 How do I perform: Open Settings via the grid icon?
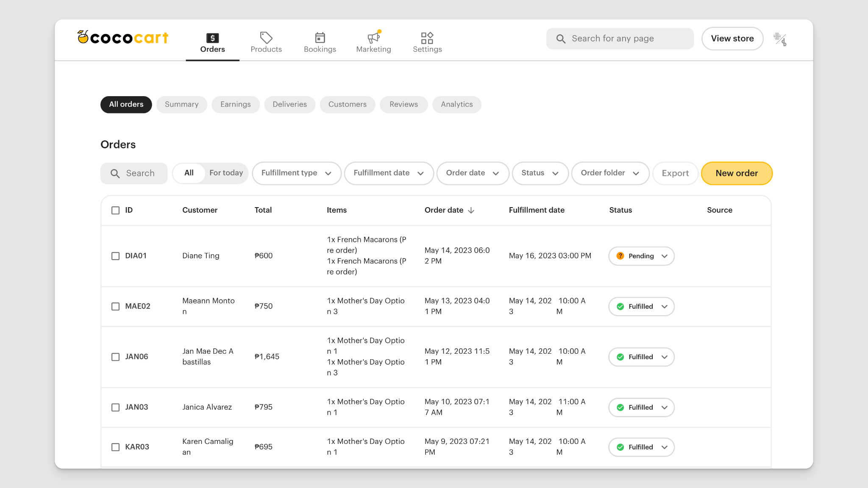(427, 37)
